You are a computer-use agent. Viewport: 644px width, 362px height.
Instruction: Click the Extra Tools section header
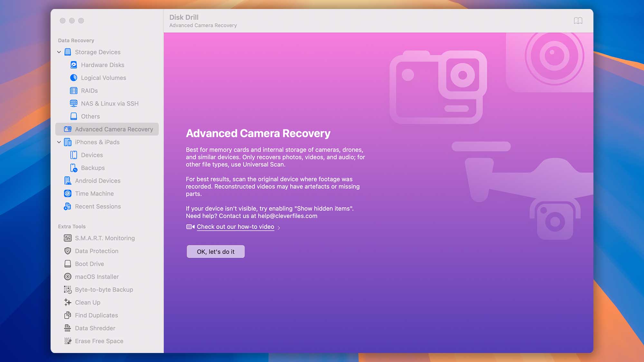[x=72, y=227]
